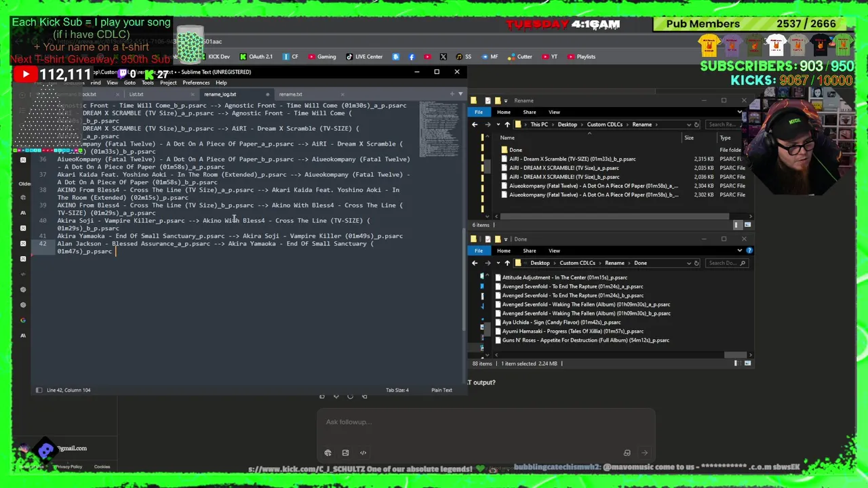
Task: Open the Goto menu in Sublime Text
Action: pos(130,83)
